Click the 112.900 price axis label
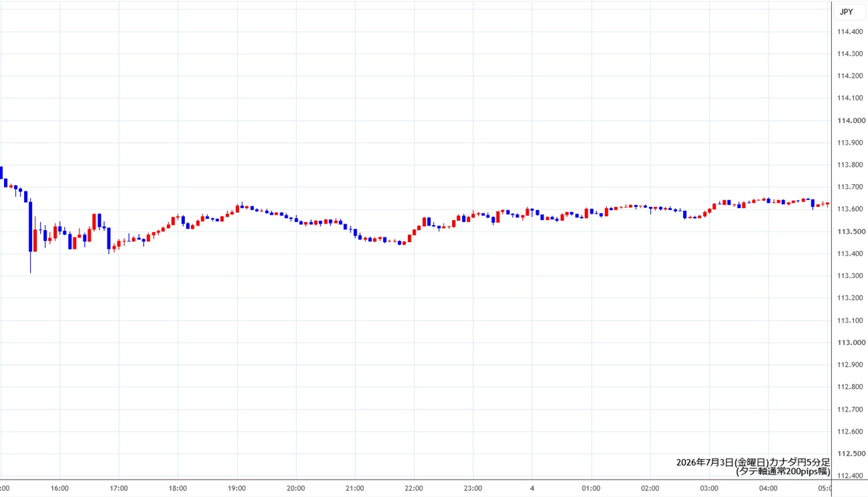 coord(849,364)
